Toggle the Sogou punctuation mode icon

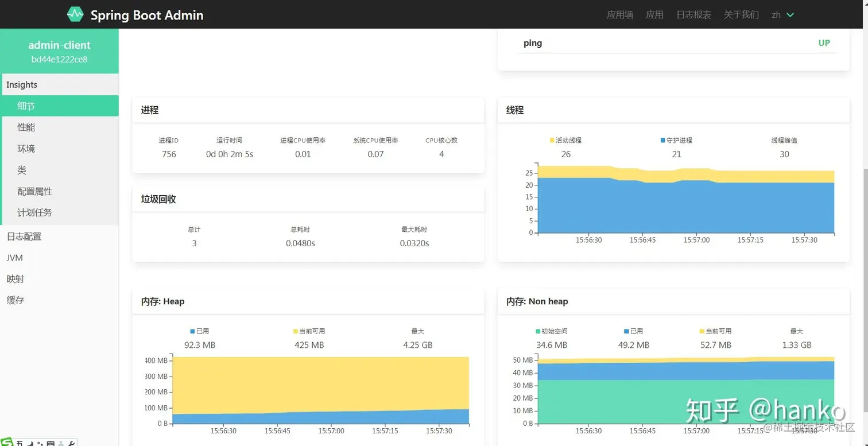click(40, 443)
